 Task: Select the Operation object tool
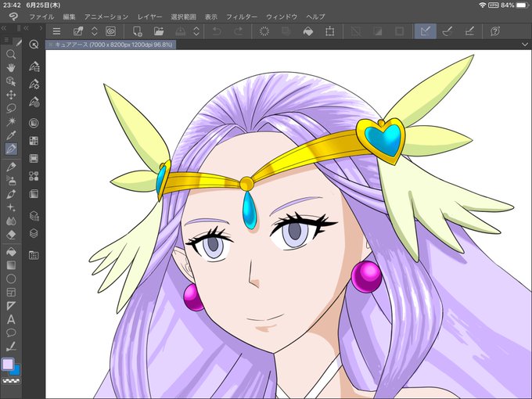(11, 81)
